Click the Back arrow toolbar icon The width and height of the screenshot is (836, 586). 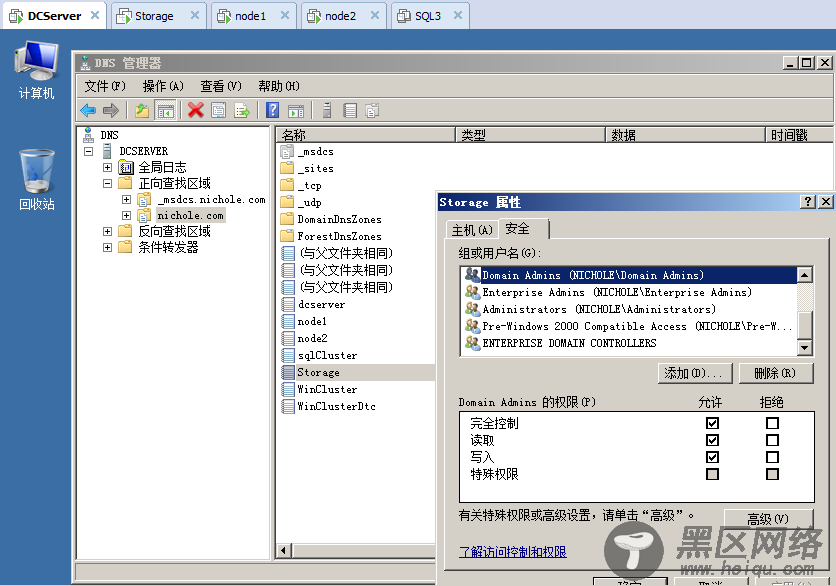(88, 110)
